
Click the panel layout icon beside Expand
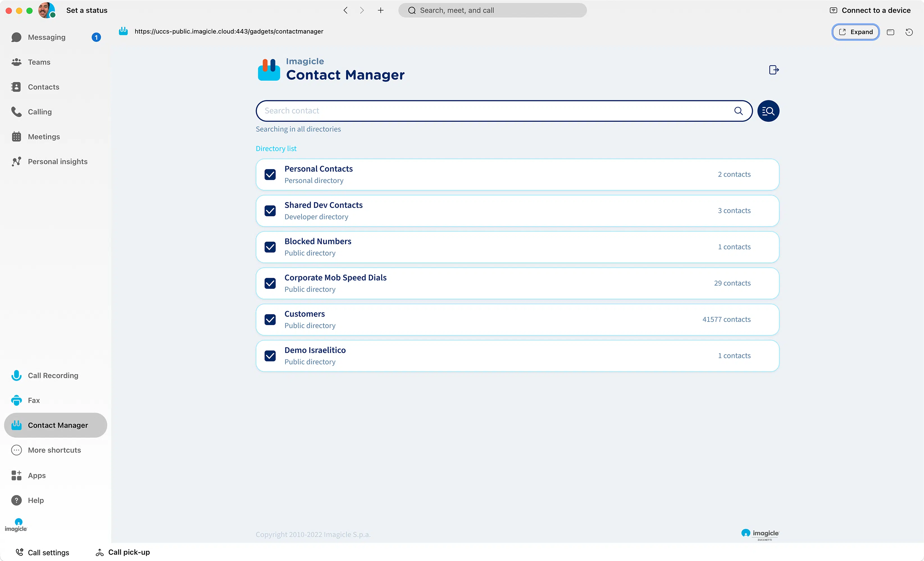(890, 32)
